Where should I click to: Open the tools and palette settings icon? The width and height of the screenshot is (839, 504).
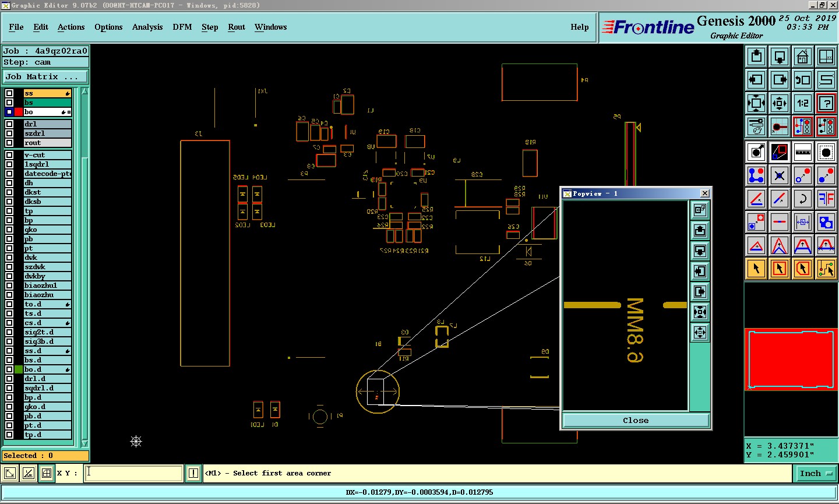(x=756, y=126)
